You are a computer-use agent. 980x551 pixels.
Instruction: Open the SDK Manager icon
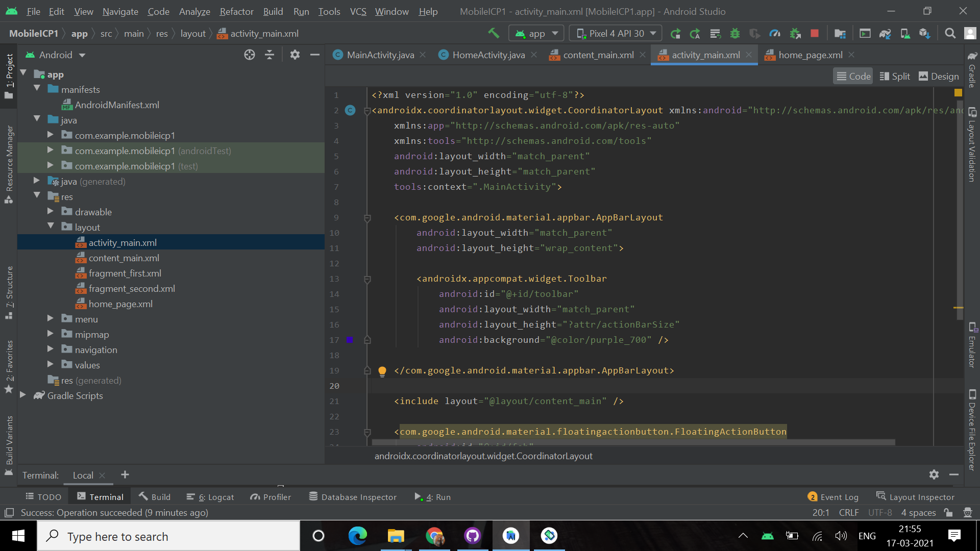pos(924,33)
